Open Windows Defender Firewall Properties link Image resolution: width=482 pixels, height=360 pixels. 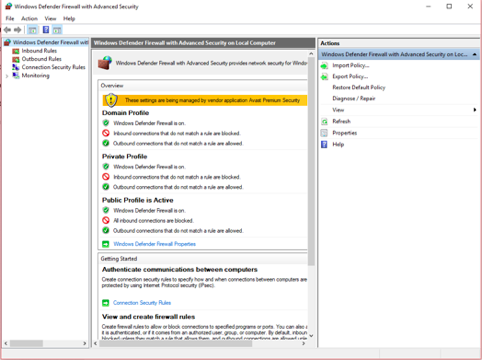pos(155,244)
